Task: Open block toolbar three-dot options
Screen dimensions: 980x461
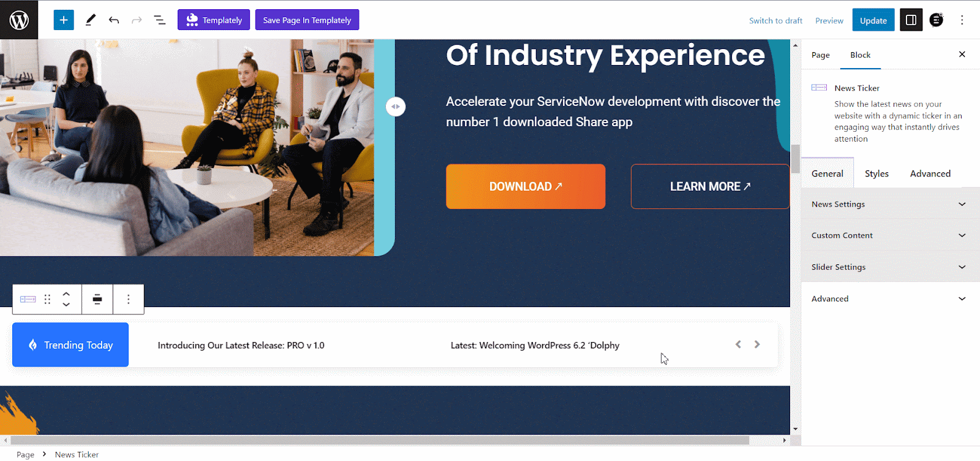Action: click(x=129, y=299)
